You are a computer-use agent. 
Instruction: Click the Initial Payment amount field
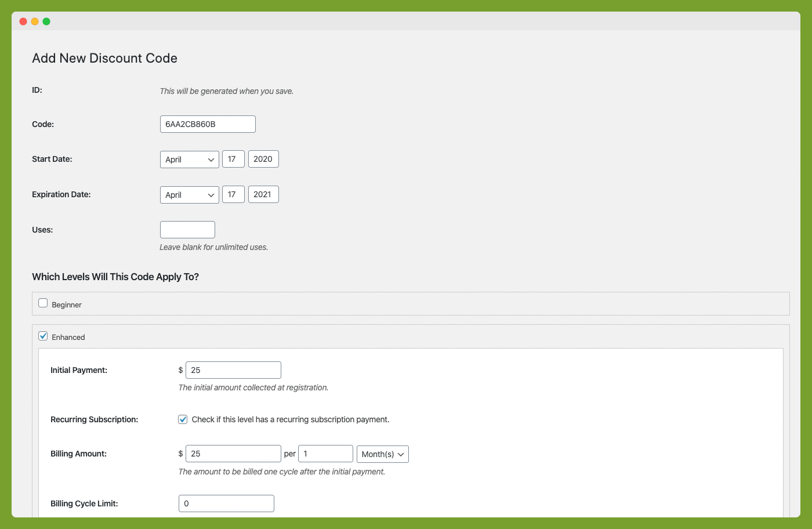coord(233,369)
